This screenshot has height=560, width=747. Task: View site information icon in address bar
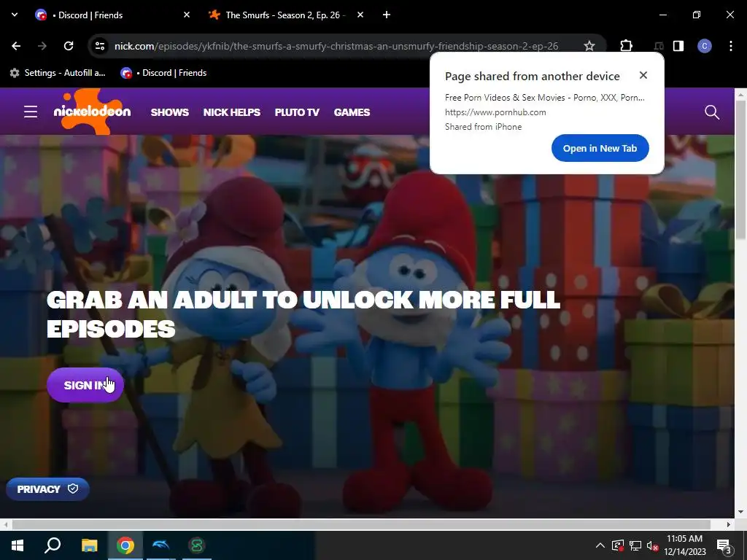[x=99, y=46]
